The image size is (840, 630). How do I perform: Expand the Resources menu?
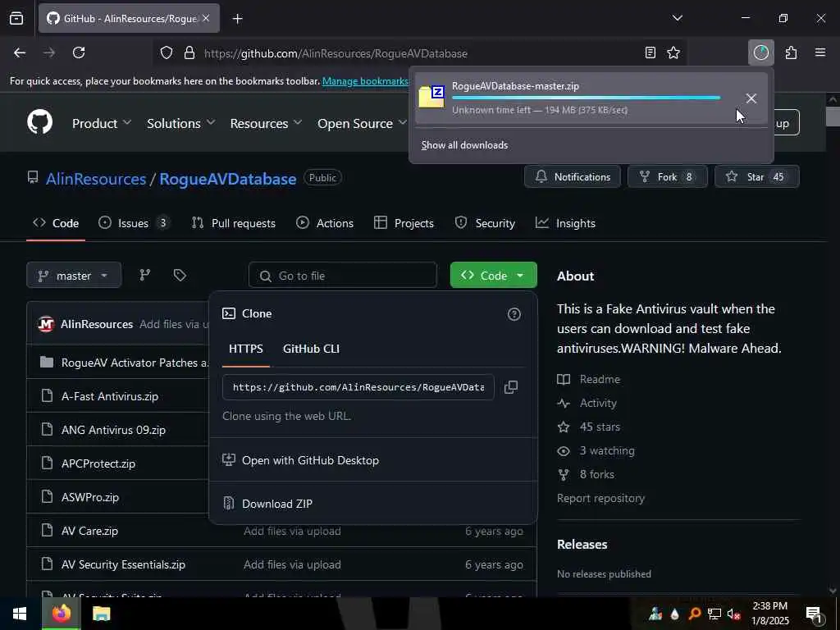click(267, 123)
